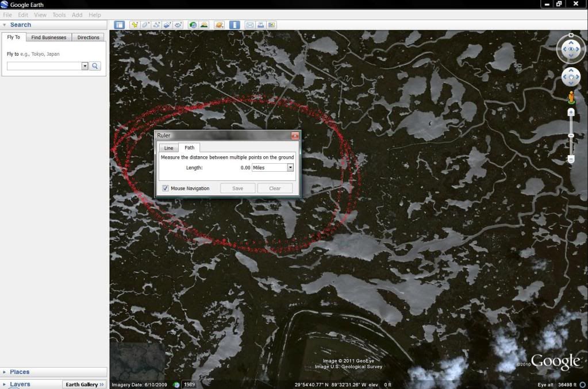Click the Clear button in Ruler
Viewport: 588px width, 389px height.
275,188
